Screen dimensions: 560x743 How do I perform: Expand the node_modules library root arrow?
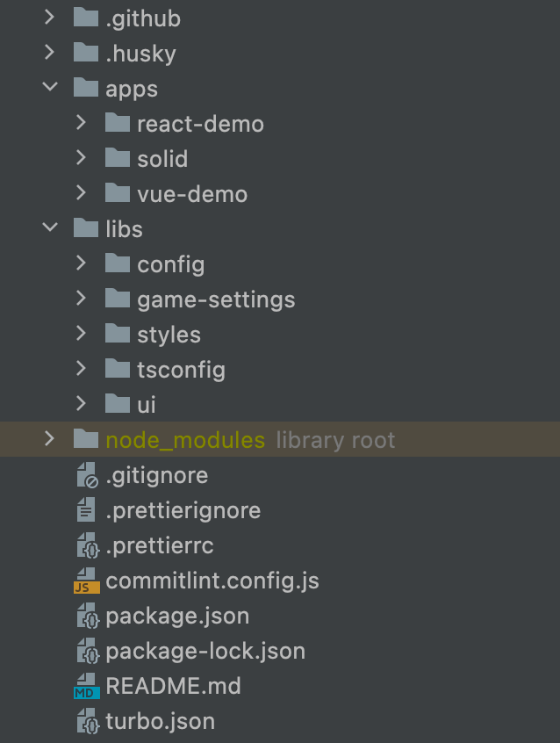pos(51,439)
